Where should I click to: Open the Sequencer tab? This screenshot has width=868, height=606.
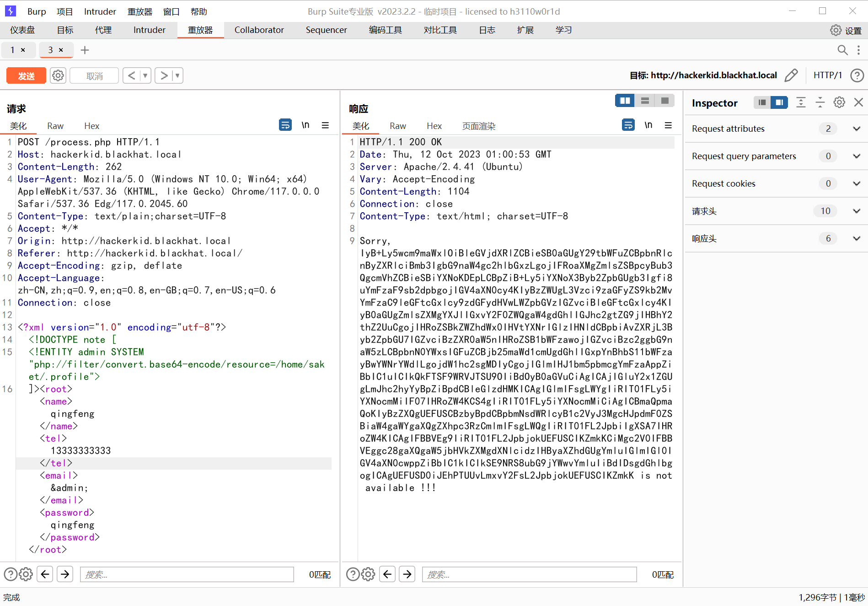click(326, 30)
